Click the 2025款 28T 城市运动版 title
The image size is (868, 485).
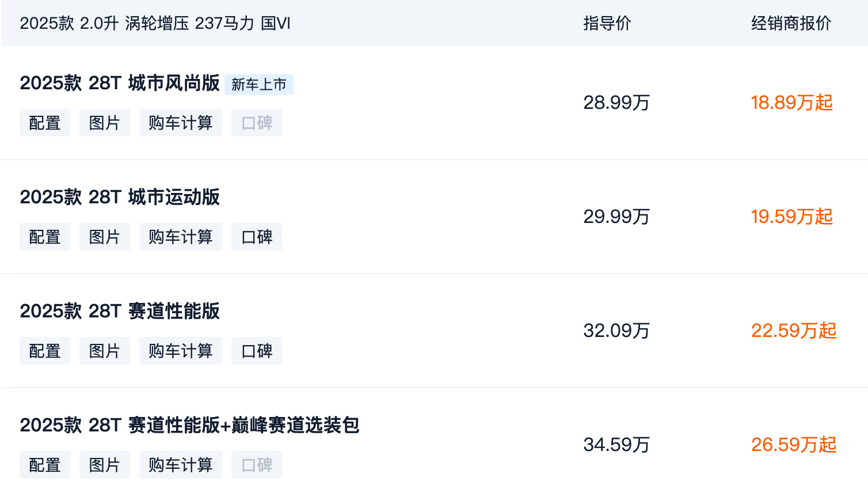tap(120, 198)
